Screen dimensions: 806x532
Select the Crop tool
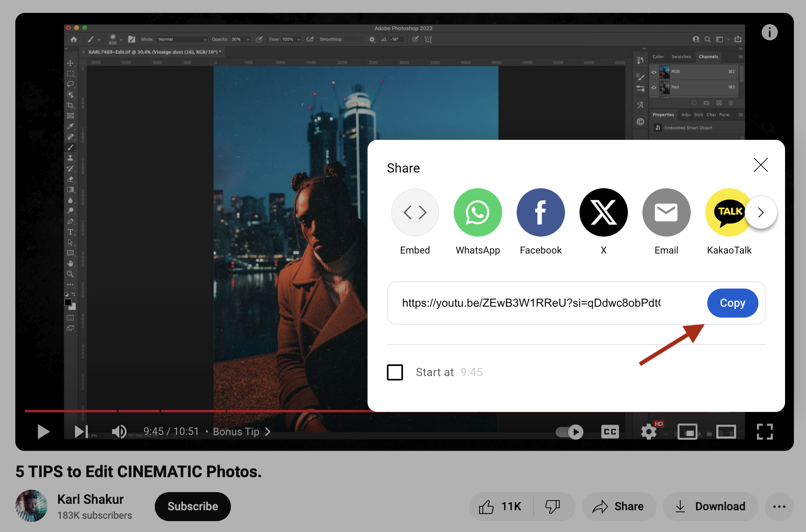[71, 105]
